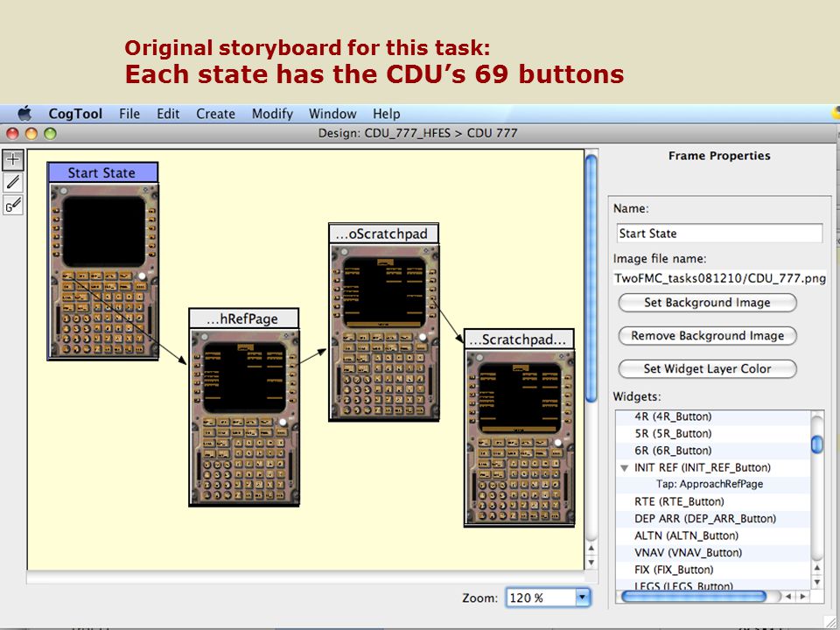840x630 pixels.
Task: Click the Widgets list horizontal scrollbar thumb
Action: 694,596
